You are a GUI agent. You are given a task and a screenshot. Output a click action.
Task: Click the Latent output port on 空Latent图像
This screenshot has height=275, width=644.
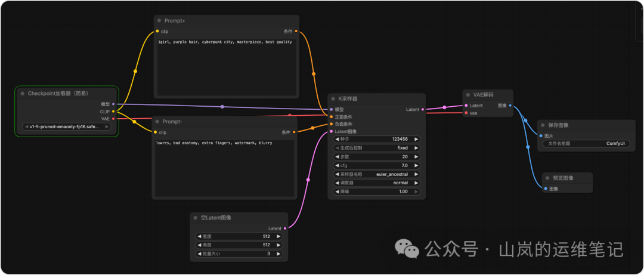(285, 228)
